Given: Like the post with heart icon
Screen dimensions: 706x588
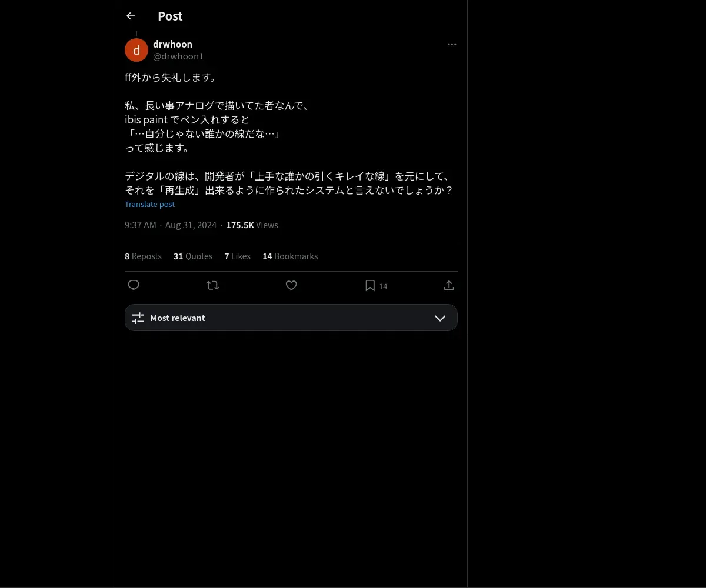Looking at the screenshot, I should pos(291,285).
